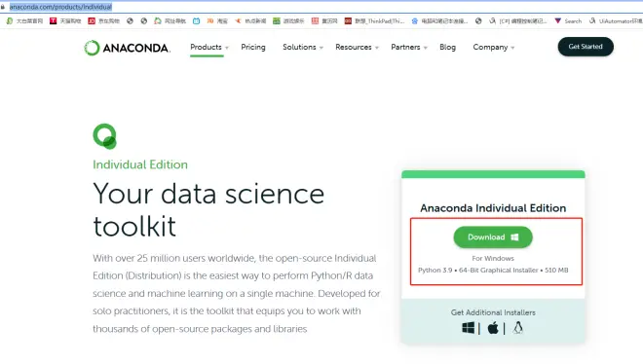The width and height of the screenshot is (643, 364).
Task: Expand the Partners dropdown menu
Action: pyautogui.click(x=409, y=47)
